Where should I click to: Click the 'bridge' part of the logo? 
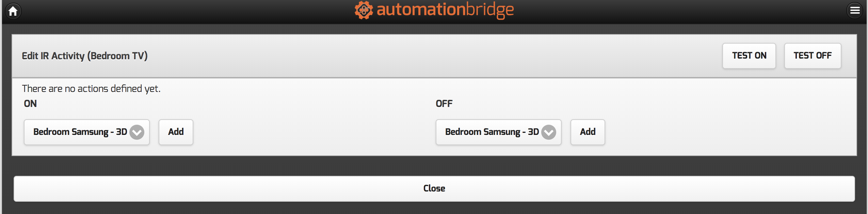tap(489, 10)
